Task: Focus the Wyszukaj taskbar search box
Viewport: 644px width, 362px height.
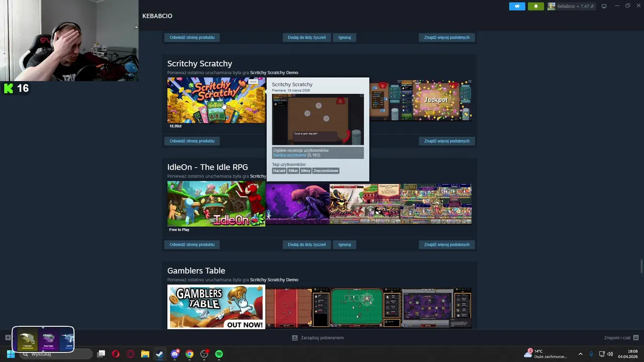Action: tap(56, 354)
